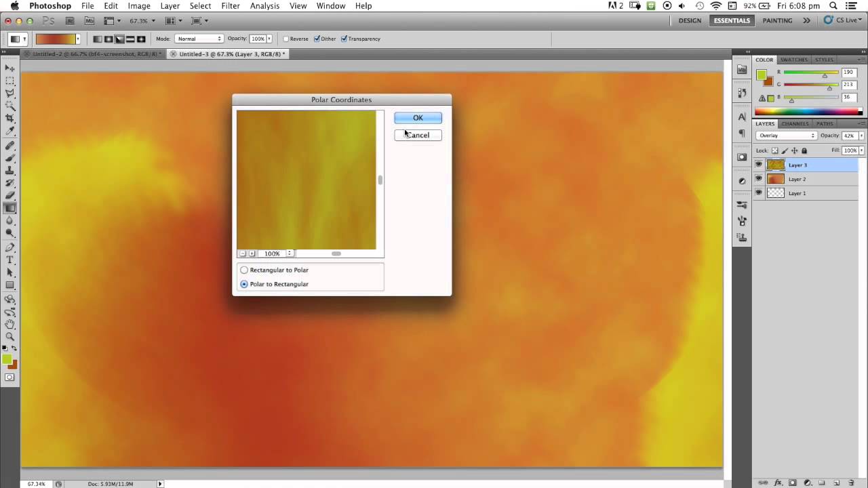Select the Dodge tool
This screenshot has height=488, width=868.
point(10,233)
